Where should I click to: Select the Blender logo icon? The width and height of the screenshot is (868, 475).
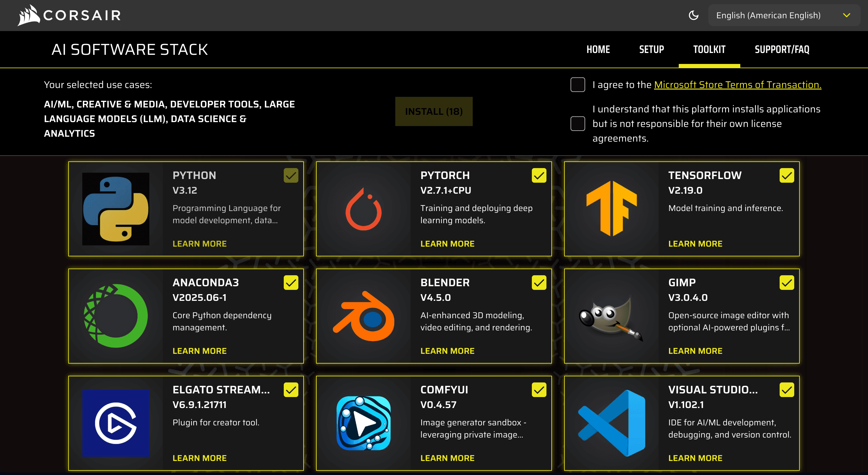(x=364, y=316)
